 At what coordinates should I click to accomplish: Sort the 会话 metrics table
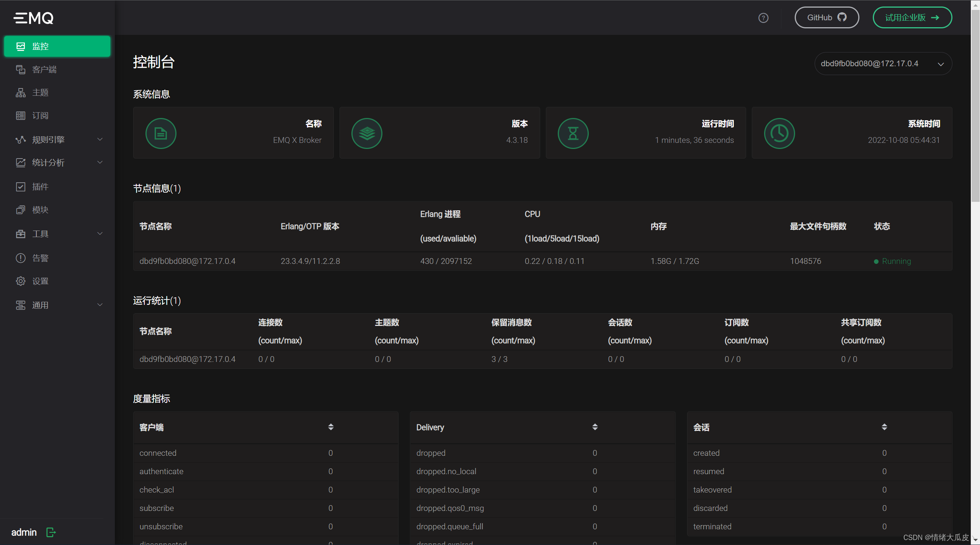point(884,427)
